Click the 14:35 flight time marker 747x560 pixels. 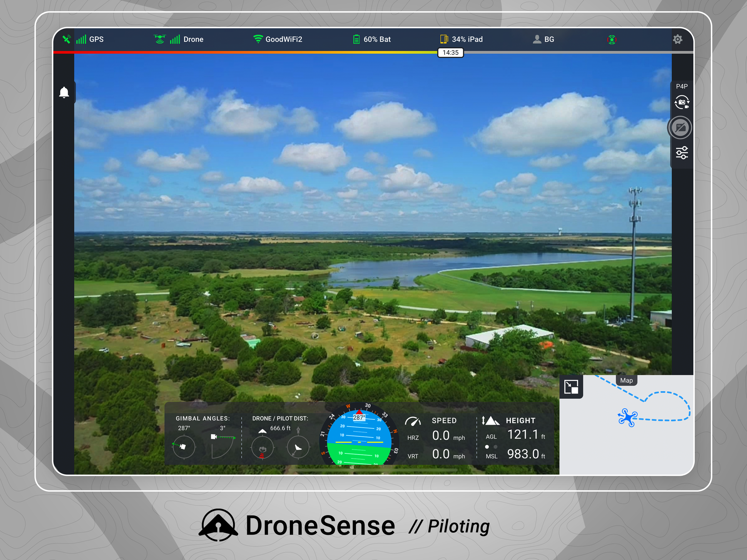(451, 53)
